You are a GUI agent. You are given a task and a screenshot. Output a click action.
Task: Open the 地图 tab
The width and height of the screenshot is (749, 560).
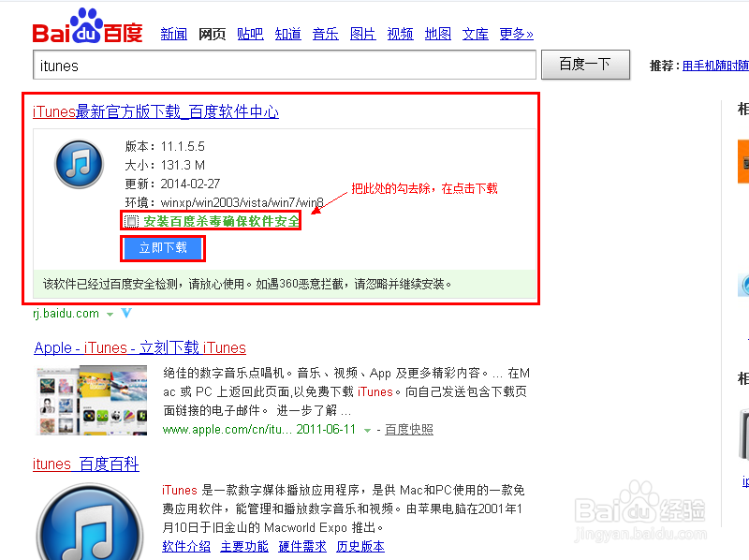tap(438, 34)
